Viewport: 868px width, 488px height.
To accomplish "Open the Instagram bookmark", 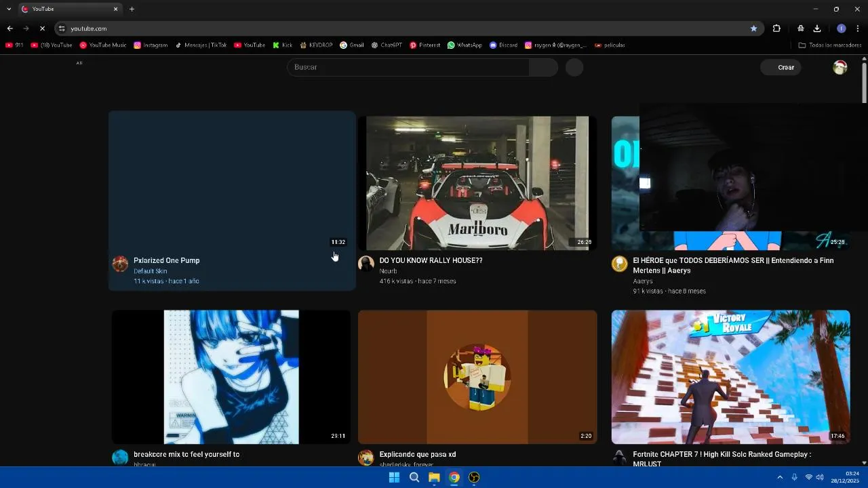I will (151, 45).
